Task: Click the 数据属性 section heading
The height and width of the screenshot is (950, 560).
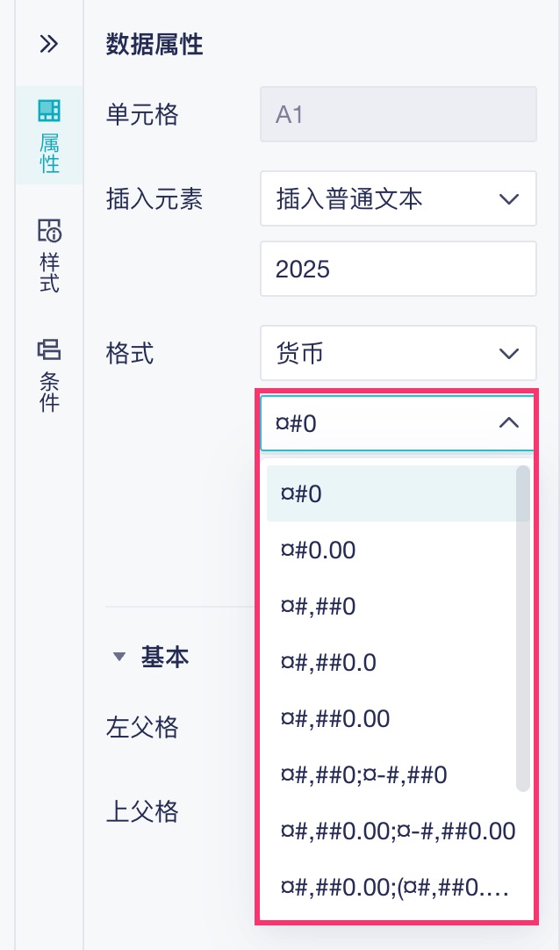Action: click(x=154, y=45)
